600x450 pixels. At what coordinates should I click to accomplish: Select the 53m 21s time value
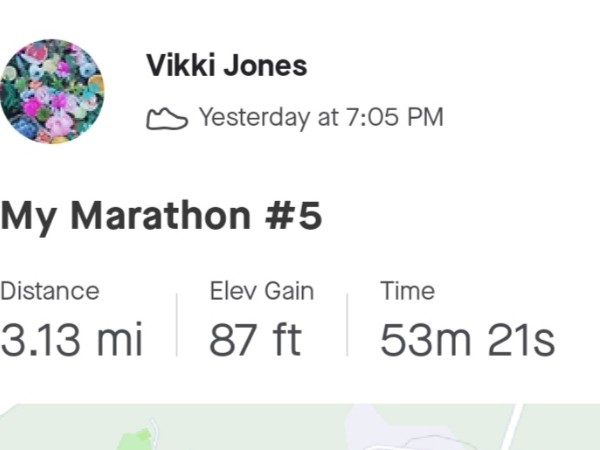click(x=467, y=339)
